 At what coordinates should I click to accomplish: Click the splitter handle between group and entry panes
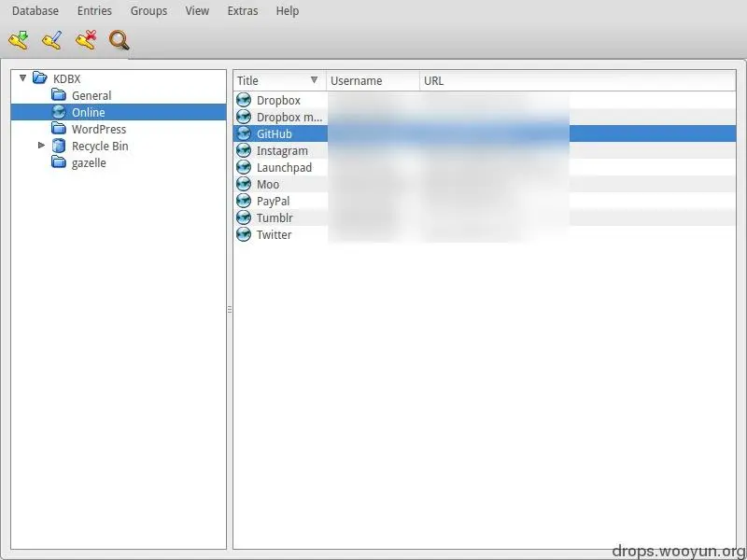(230, 310)
